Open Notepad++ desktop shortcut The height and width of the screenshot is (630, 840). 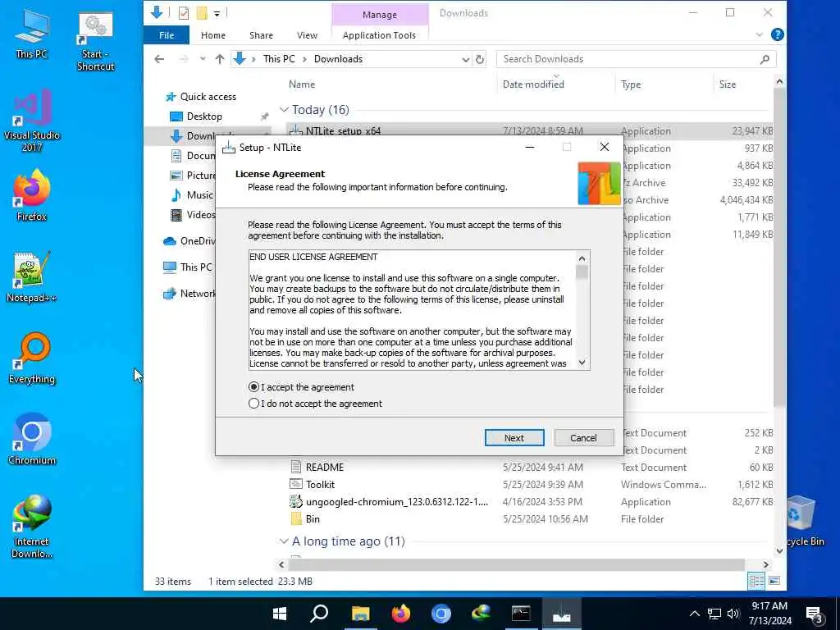click(x=32, y=276)
